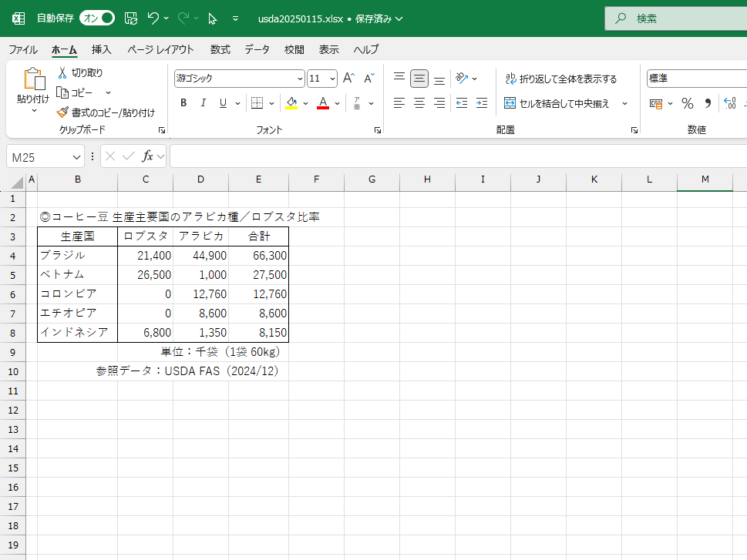Switch to the 校閲 tab
This screenshot has width=747, height=560.
coord(294,49)
